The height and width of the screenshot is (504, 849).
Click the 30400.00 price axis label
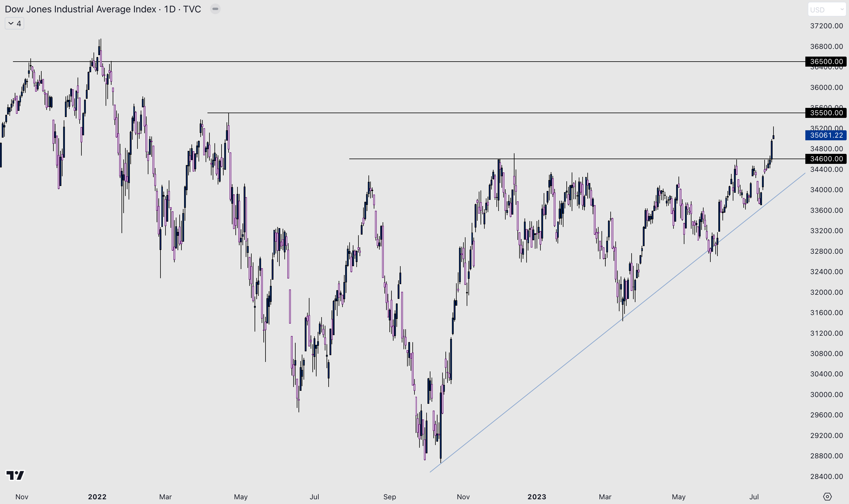coord(827,374)
